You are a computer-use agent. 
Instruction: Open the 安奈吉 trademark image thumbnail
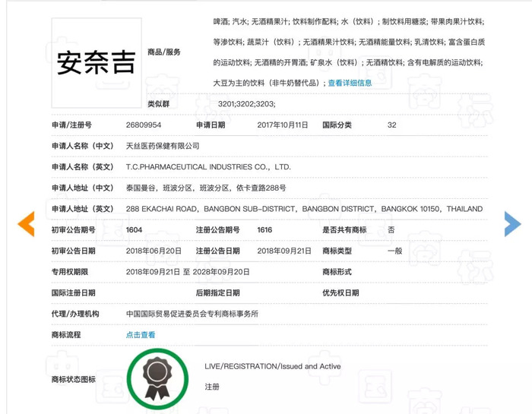[x=97, y=63]
